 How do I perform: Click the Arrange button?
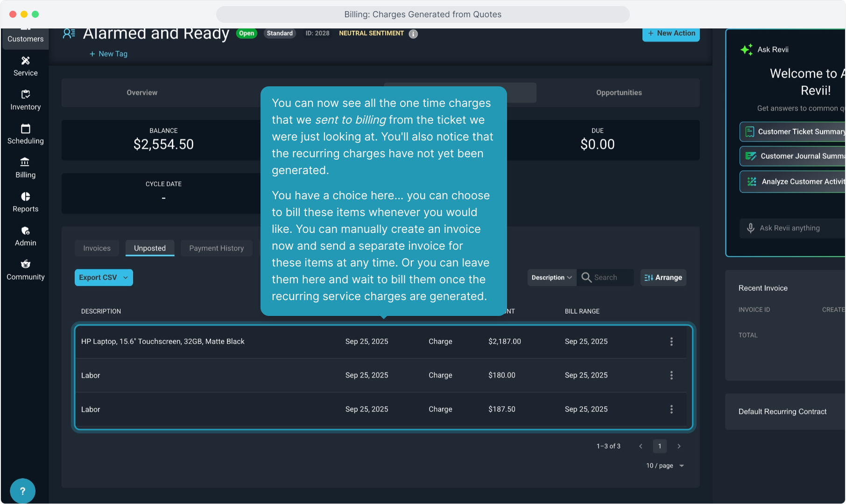point(663,278)
